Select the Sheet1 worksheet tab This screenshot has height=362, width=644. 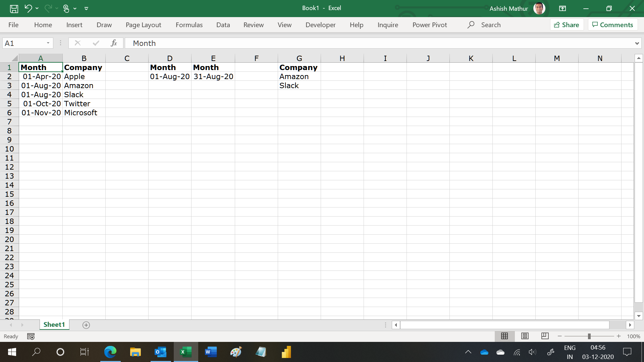point(54,324)
